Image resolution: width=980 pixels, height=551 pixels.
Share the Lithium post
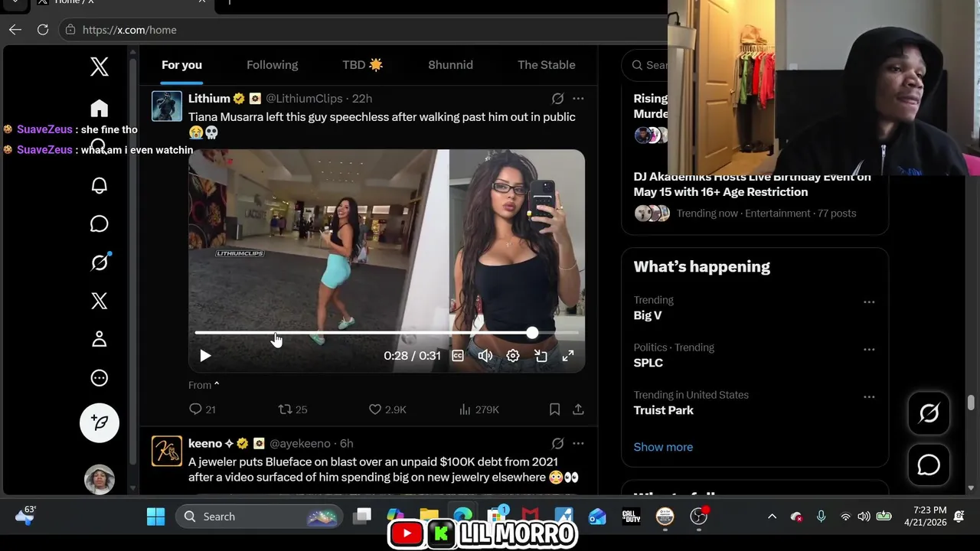tap(578, 409)
